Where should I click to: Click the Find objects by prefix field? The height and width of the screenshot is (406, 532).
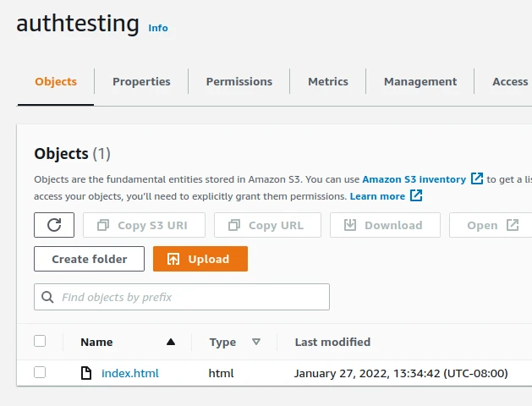click(x=182, y=297)
